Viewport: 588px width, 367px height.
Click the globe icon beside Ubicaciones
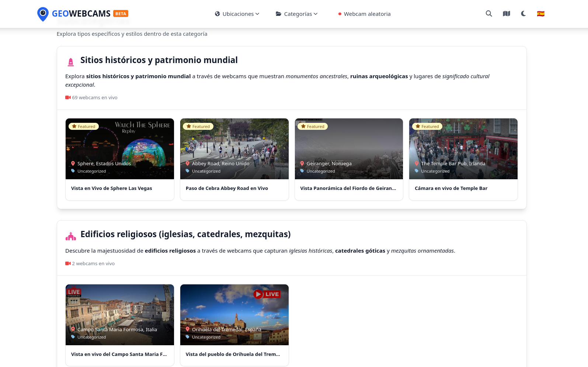tap(218, 14)
